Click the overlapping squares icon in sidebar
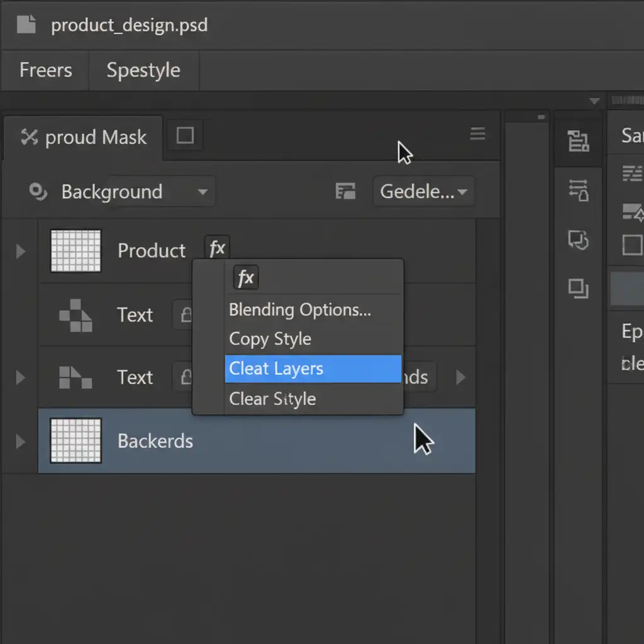Screen dimensions: 644x644 (x=578, y=288)
